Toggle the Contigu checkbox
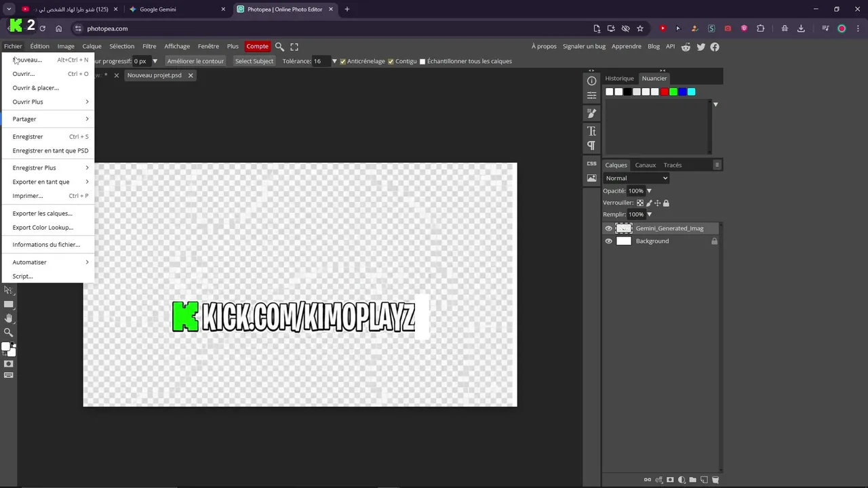868x488 pixels. [391, 62]
